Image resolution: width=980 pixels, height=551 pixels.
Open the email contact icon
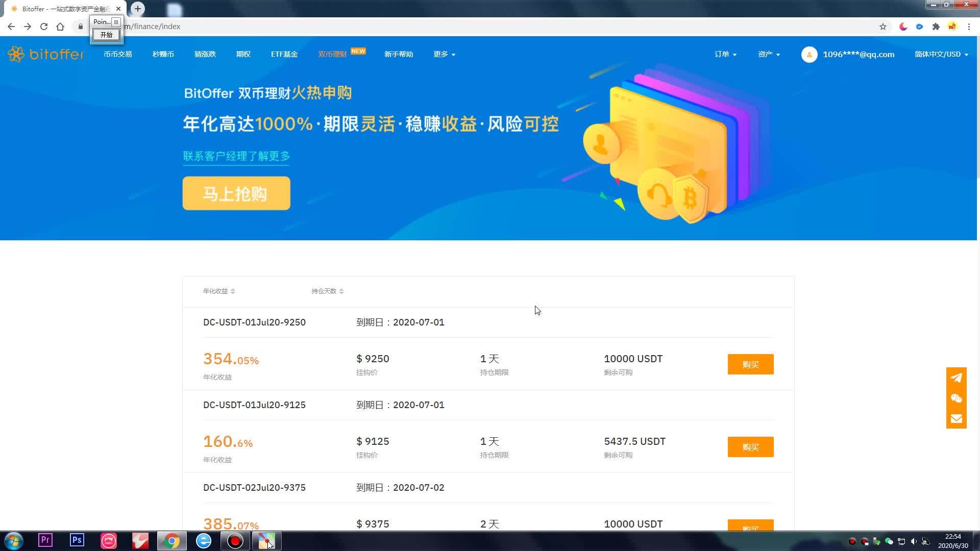pyautogui.click(x=957, y=419)
